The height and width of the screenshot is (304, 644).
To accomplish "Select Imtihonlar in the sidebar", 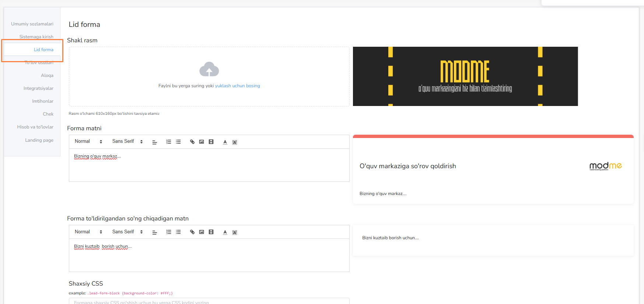I will [42, 101].
